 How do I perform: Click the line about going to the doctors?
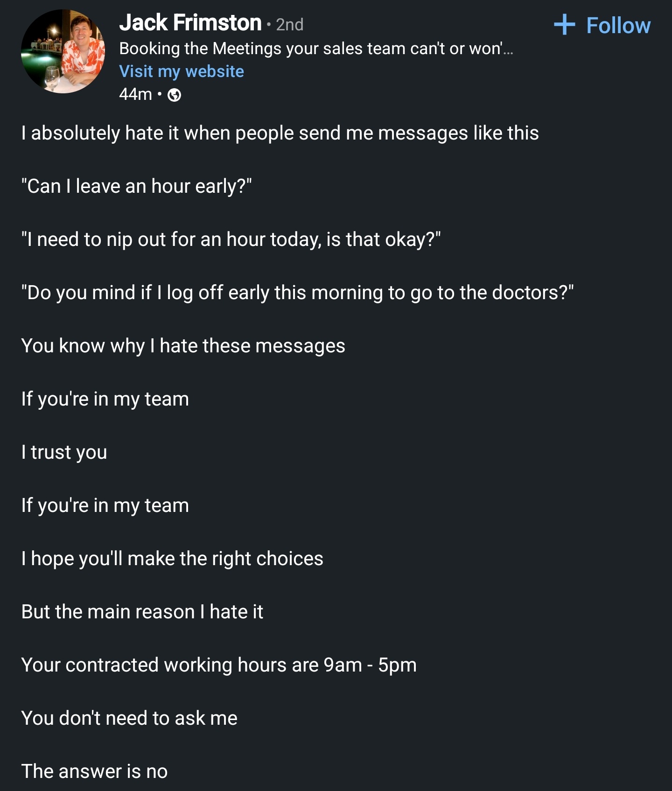pos(297,293)
